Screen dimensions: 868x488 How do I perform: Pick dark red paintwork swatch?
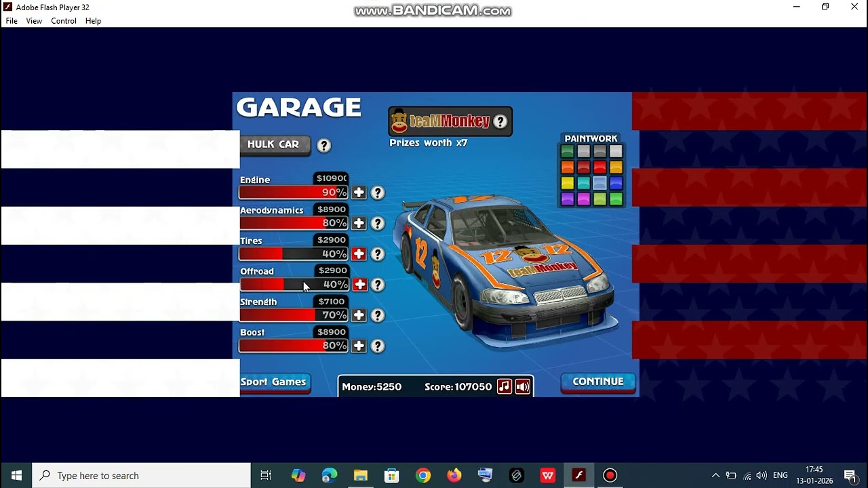click(584, 167)
